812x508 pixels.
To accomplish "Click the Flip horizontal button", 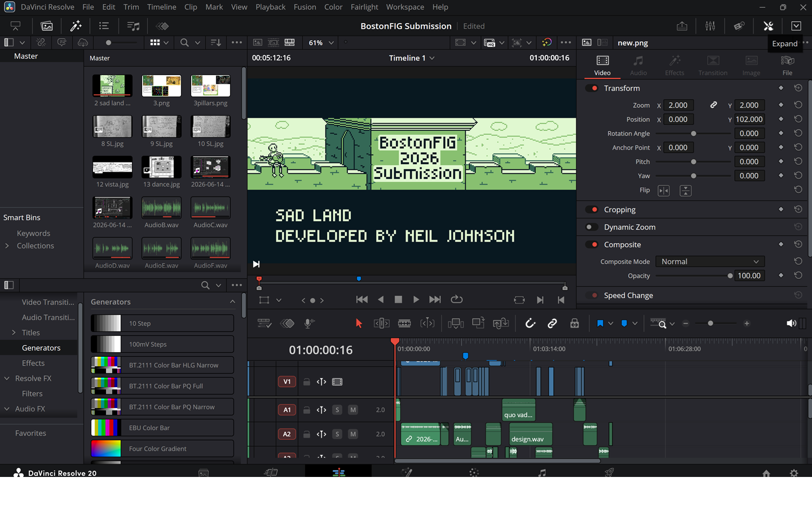I will click(x=664, y=191).
